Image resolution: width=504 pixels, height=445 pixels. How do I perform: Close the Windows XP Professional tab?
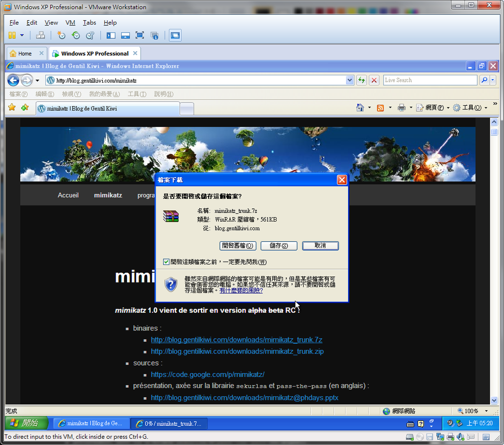coord(135,53)
